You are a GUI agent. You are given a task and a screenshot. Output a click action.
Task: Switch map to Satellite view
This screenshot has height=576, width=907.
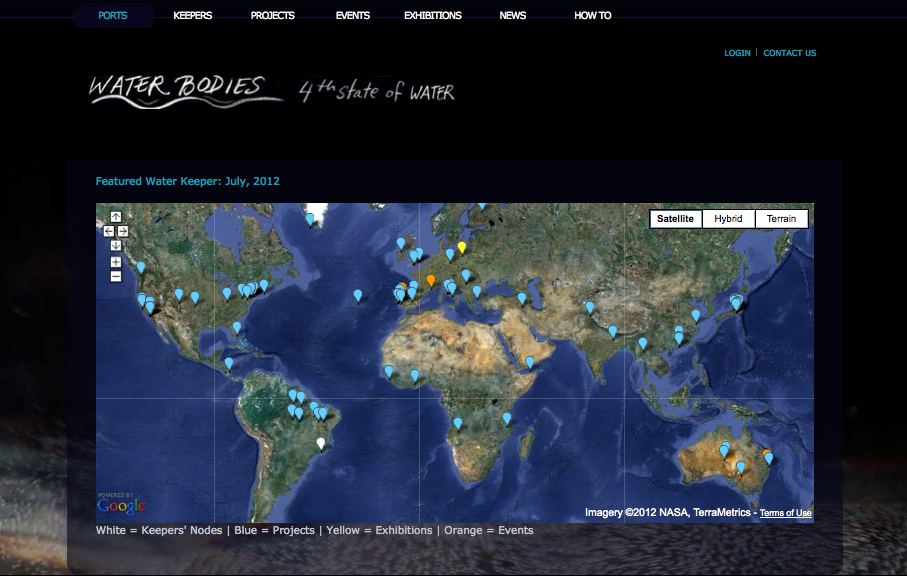tap(675, 219)
